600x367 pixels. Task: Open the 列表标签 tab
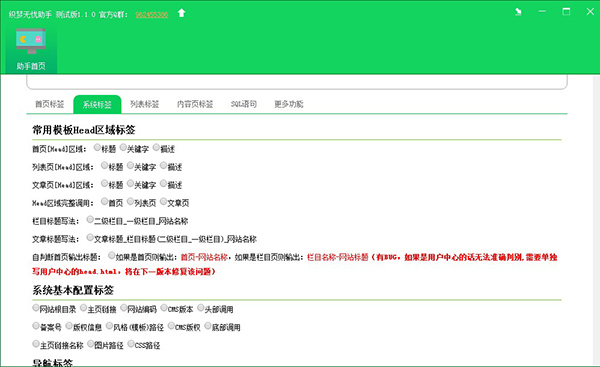tap(144, 104)
